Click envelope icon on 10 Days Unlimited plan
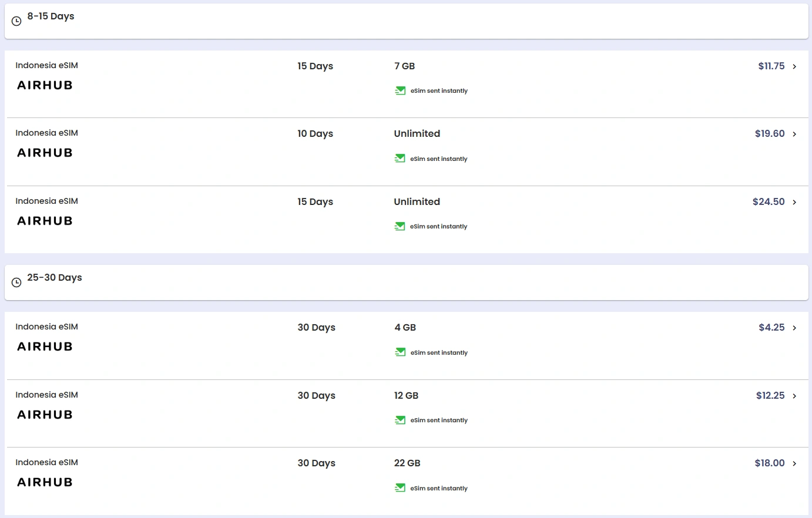Image resolution: width=812 pixels, height=518 pixels. coord(400,159)
